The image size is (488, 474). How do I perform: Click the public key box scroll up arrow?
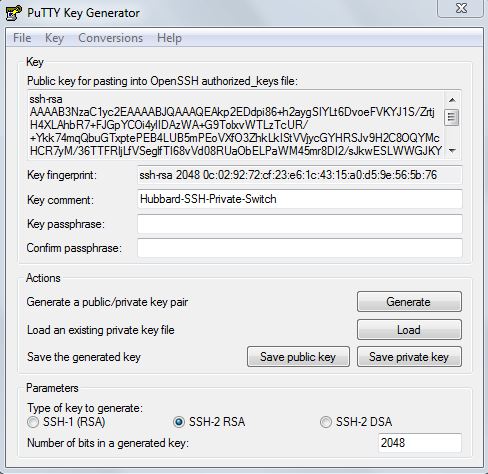click(x=452, y=100)
